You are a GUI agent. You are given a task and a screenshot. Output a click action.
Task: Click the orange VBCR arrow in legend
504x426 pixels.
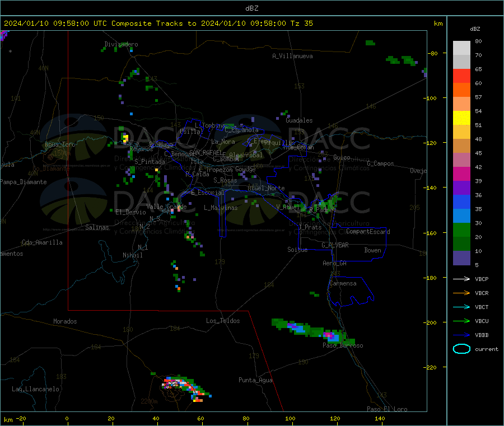[x=461, y=293]
